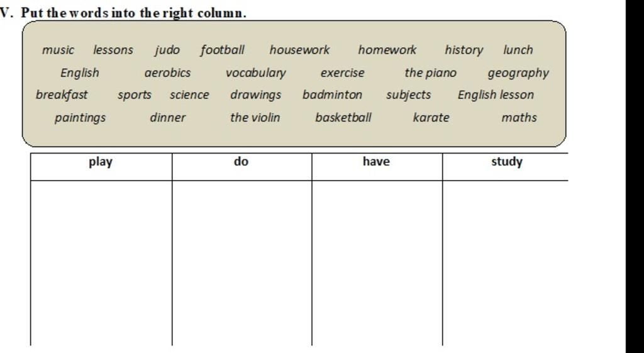Click the word 'vocabulary'
644x353 pixels.
tap(256, 73)
